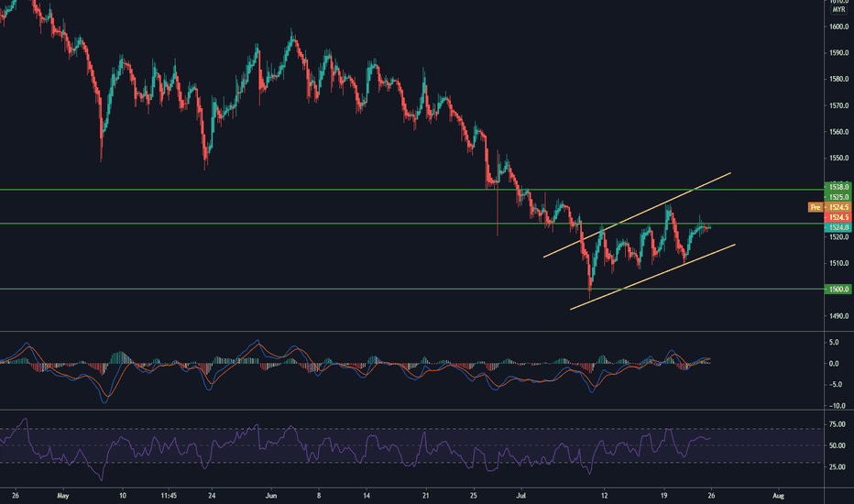Click the 25 date label on time axis
The image size is (854, 504).
pyautogui.click(x=474, y=496)
